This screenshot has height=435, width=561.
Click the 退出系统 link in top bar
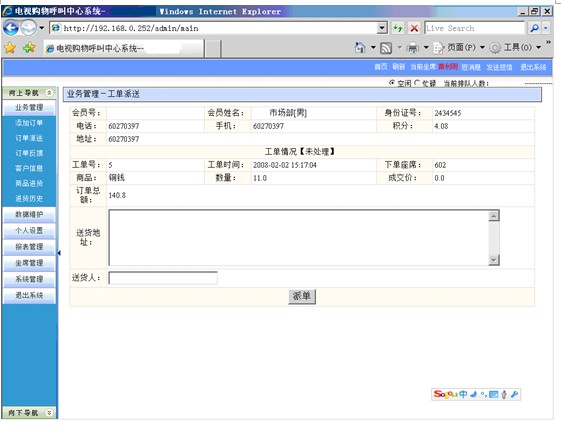coord(533,67)
